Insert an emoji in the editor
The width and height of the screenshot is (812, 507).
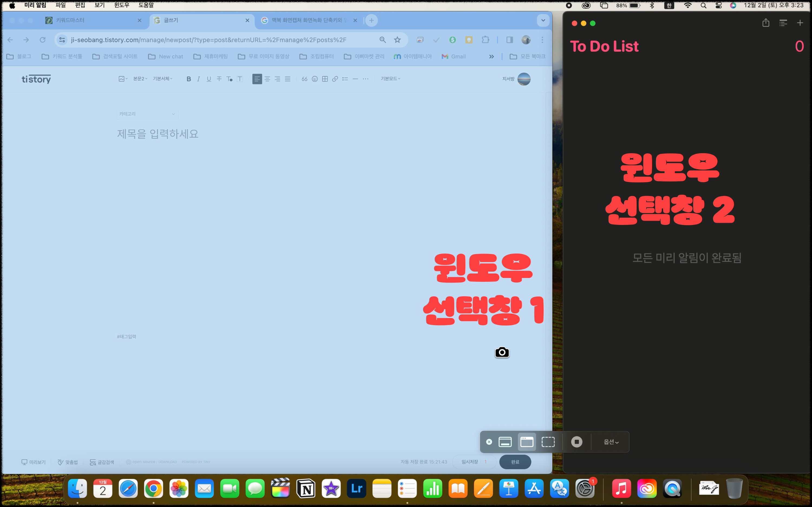[x=315, y=79]
